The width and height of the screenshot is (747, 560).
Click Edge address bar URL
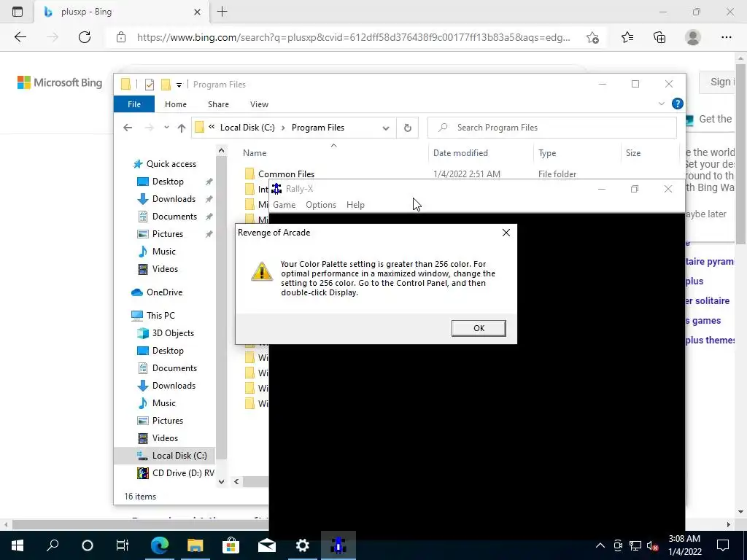click(x=354, y=38)
